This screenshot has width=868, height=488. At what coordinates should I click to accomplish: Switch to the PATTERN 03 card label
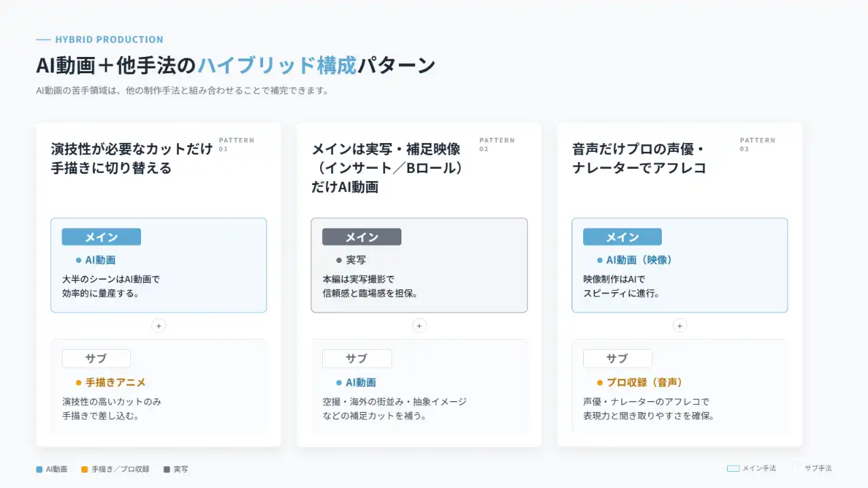(x=757, y=143)
